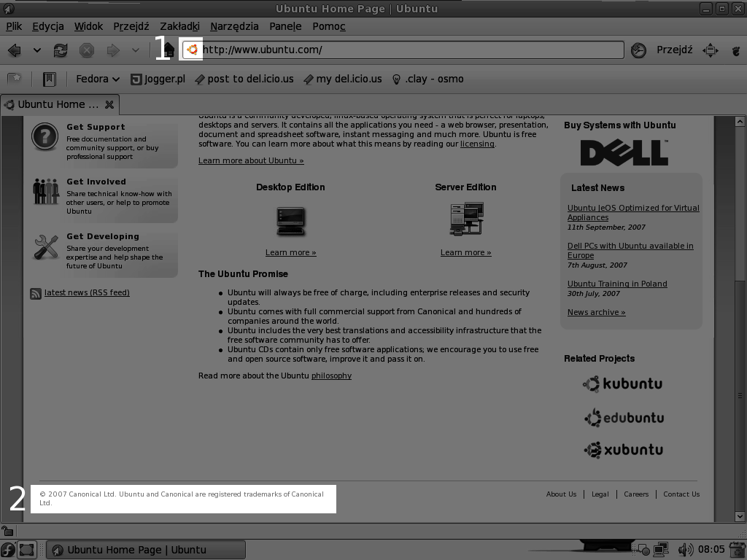Click the network monitors tray icon
Viewport: 747px width, 560px height.
661,550
